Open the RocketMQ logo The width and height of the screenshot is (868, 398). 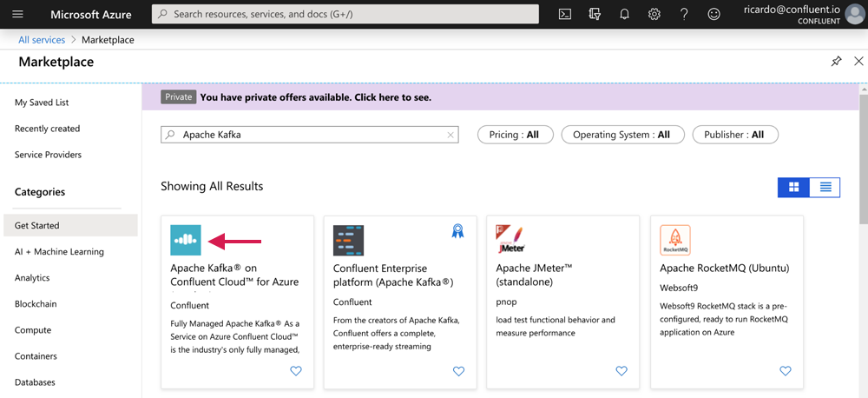tap(674, 240)
